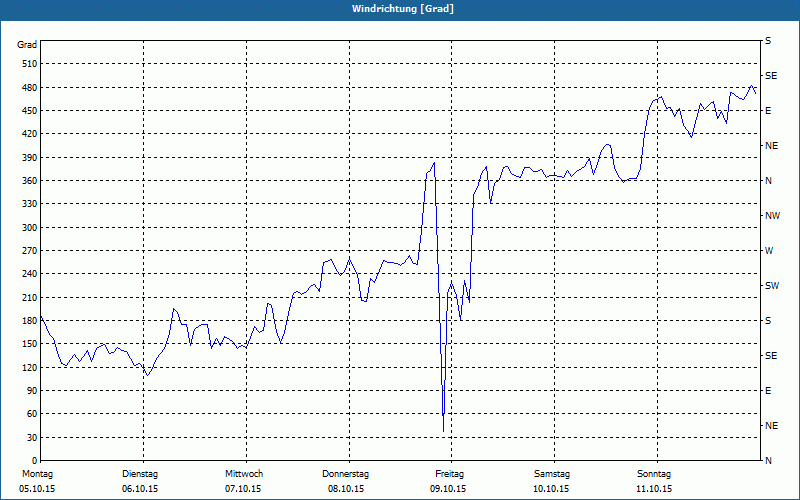Select the 240 tick label
Image resolution: width=800 pixels, height=500 pixels.
[x=30, y=274]
